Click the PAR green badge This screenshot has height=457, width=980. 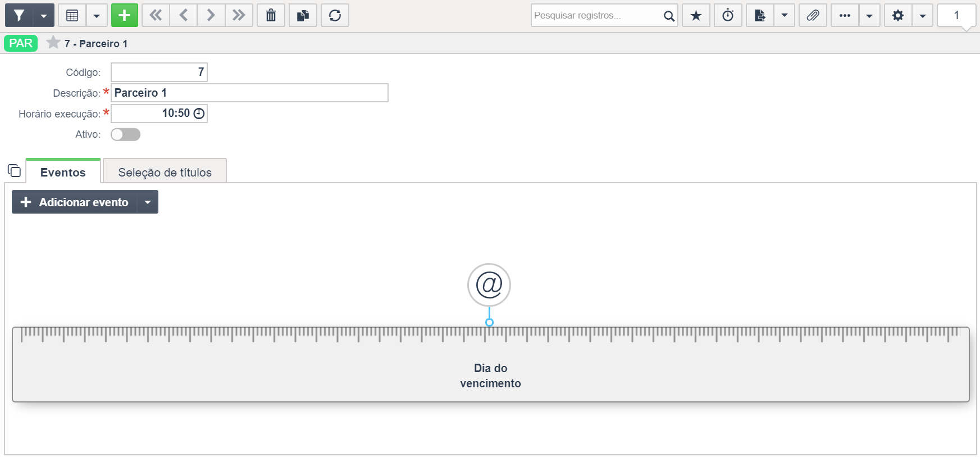[x=21, y=43]
